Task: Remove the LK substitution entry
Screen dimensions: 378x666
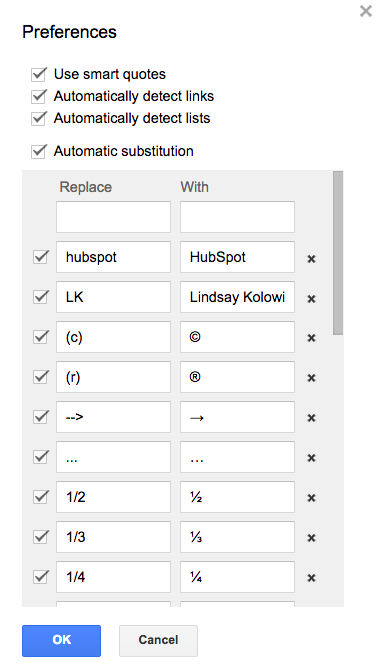Action: pyautogui.click(x=311, y=299)
